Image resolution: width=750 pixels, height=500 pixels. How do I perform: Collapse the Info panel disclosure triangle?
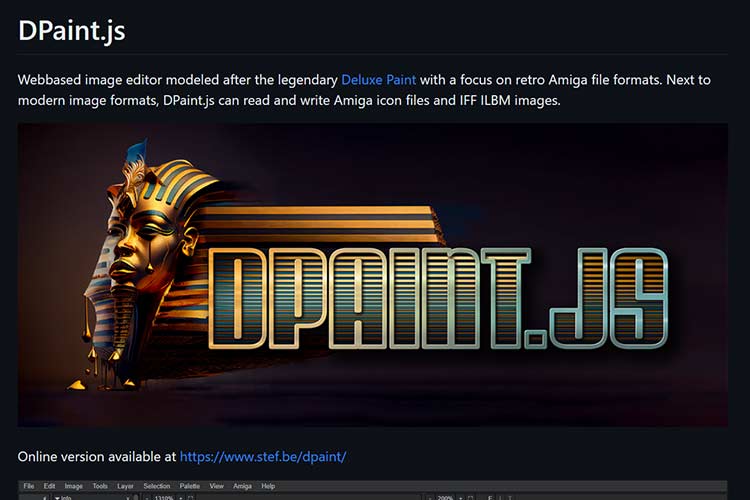point(55,497)
